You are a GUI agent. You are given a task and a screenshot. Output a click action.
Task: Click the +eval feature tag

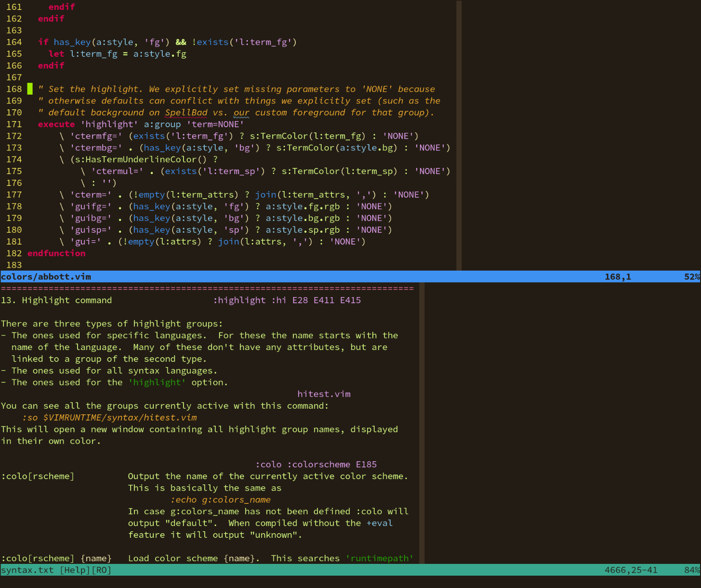pos(380,523)
